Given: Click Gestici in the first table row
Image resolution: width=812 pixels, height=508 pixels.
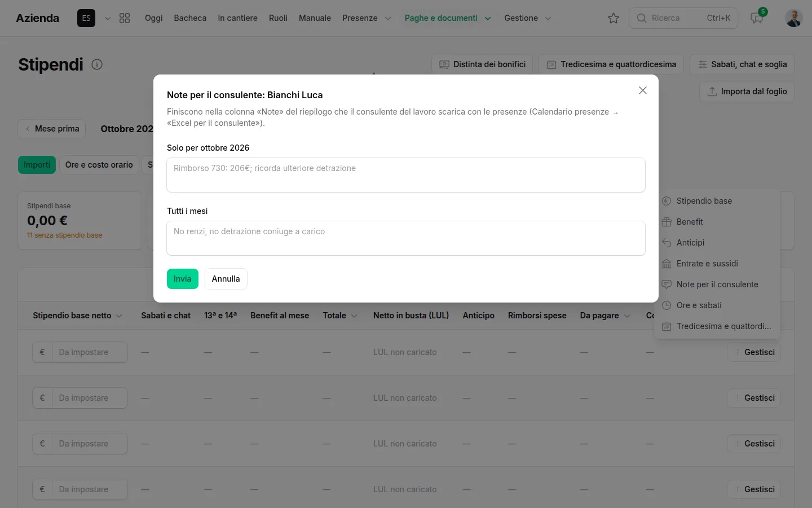Looking at the screenshot, I should [x=754, y=352].
